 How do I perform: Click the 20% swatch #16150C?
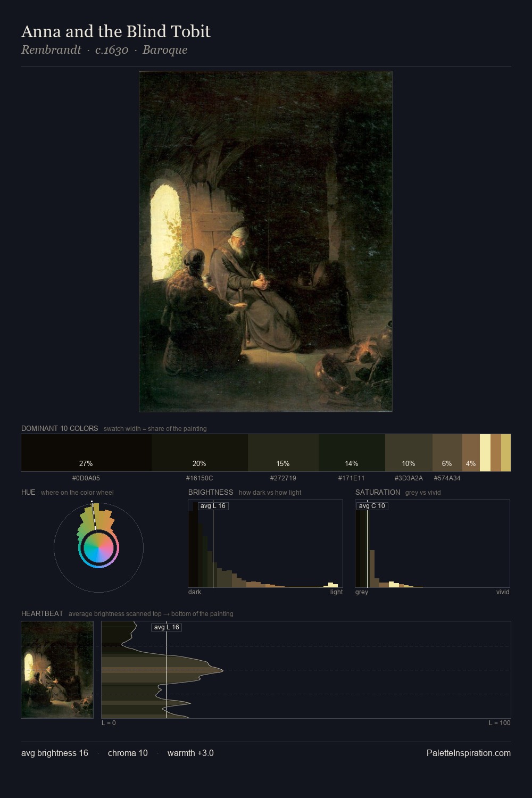pyautogui.click(x=199, y=453)
